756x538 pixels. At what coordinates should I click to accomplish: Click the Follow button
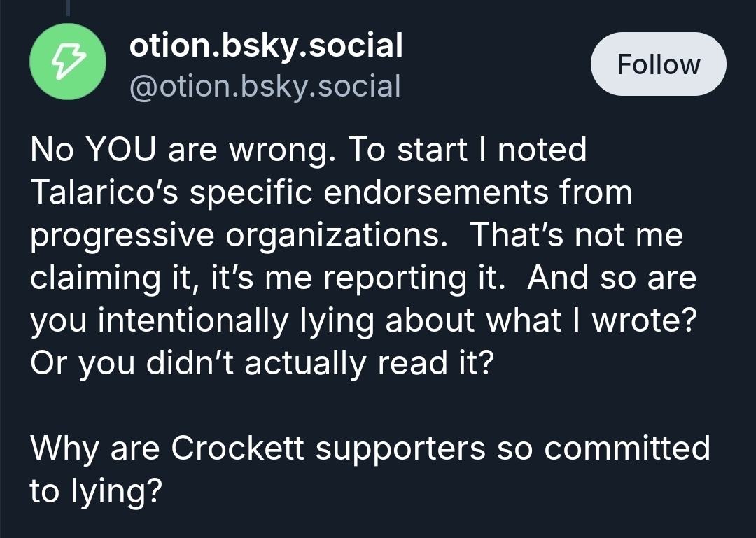coord(658,64)
